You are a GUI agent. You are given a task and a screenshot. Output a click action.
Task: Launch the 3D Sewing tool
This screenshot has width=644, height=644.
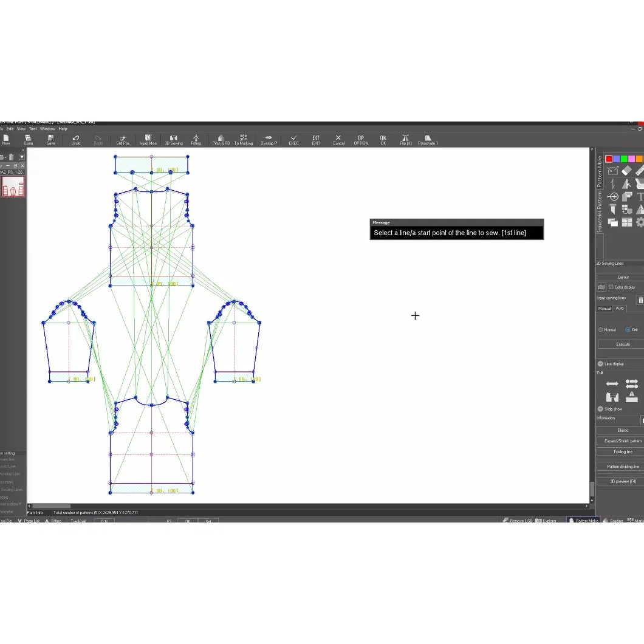point(174,140)
